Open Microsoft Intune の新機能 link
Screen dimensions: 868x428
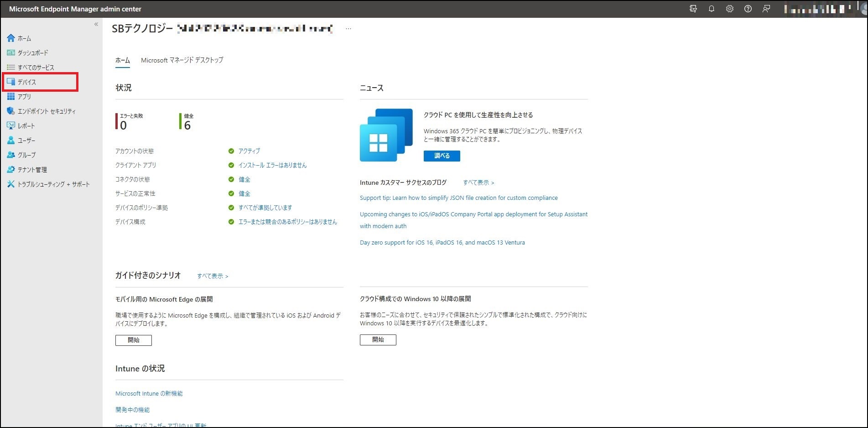click(149, 393)
